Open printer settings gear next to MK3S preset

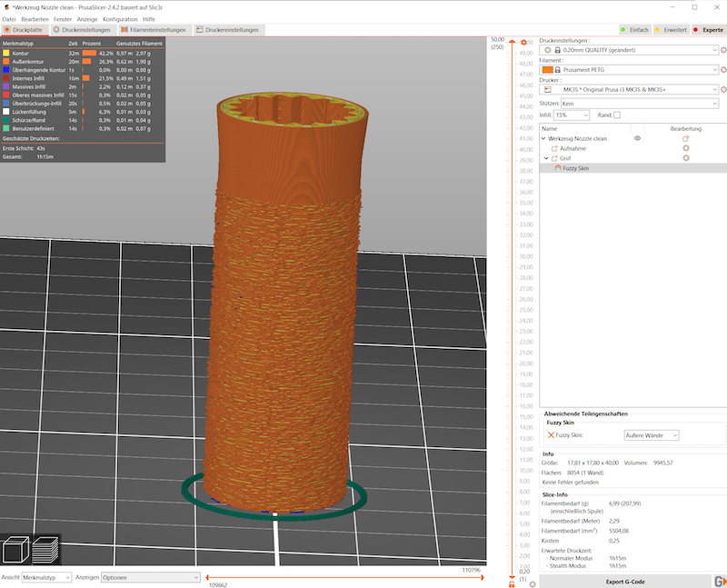click(723, 89)
